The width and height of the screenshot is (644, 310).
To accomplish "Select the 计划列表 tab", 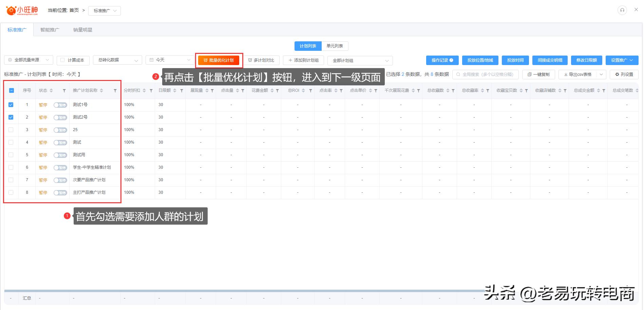I will [308, 46].
